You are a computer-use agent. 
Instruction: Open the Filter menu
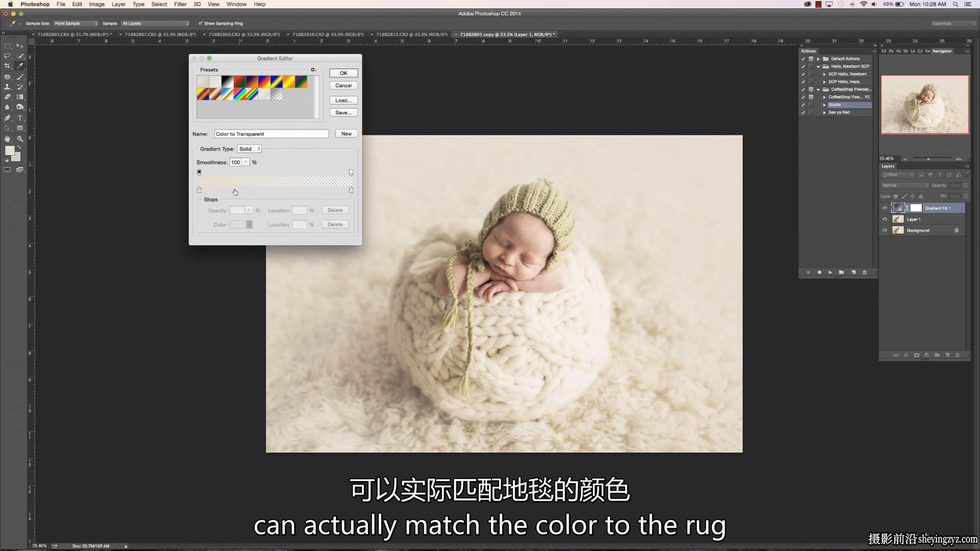[x=180, y=4]
